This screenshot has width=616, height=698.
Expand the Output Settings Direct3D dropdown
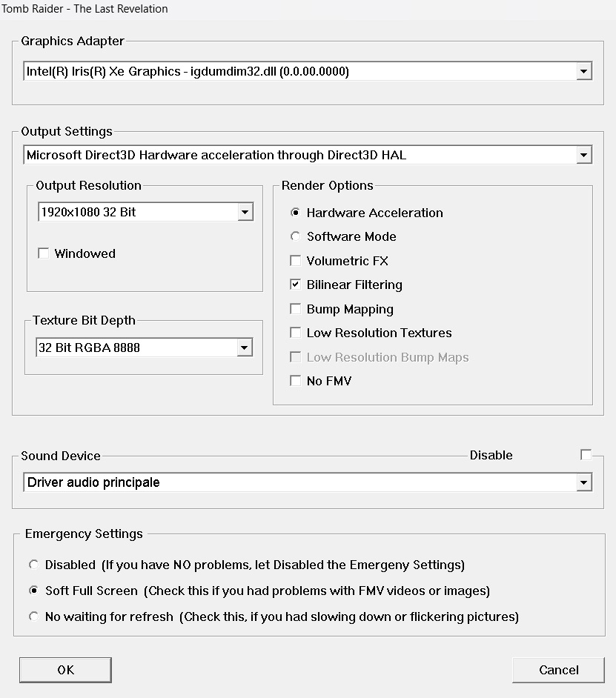(x=583, y=155)
